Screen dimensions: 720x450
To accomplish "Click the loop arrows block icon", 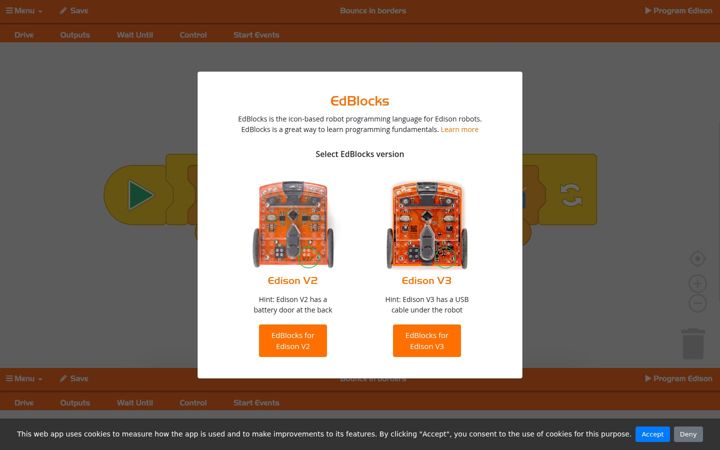I will tap(571, 195).
